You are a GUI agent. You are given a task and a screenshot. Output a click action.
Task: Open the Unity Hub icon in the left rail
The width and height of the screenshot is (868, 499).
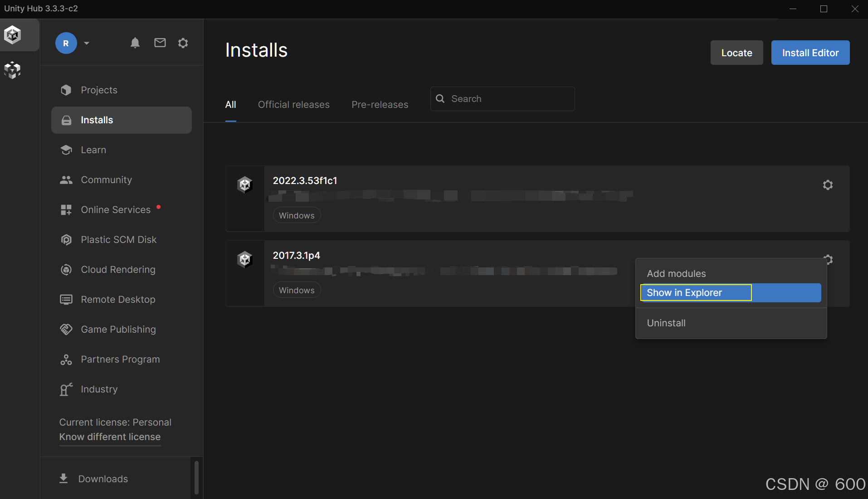tap(13, 34)
